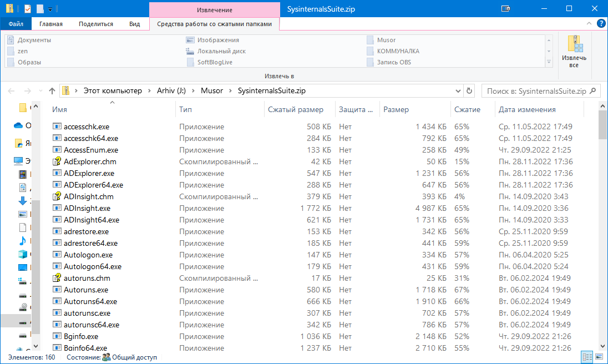Click the search magnifier icon
Image resolution: width=608 pixels, height=364 pixels.
coord(592,90)
